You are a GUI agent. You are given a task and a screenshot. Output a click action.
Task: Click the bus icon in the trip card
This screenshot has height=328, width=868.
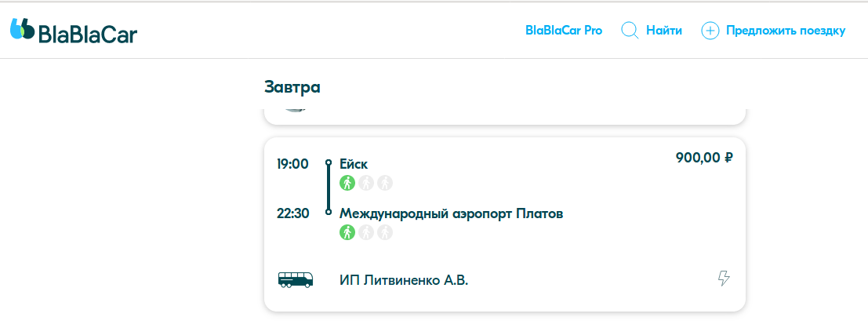[x=296, y=279]
